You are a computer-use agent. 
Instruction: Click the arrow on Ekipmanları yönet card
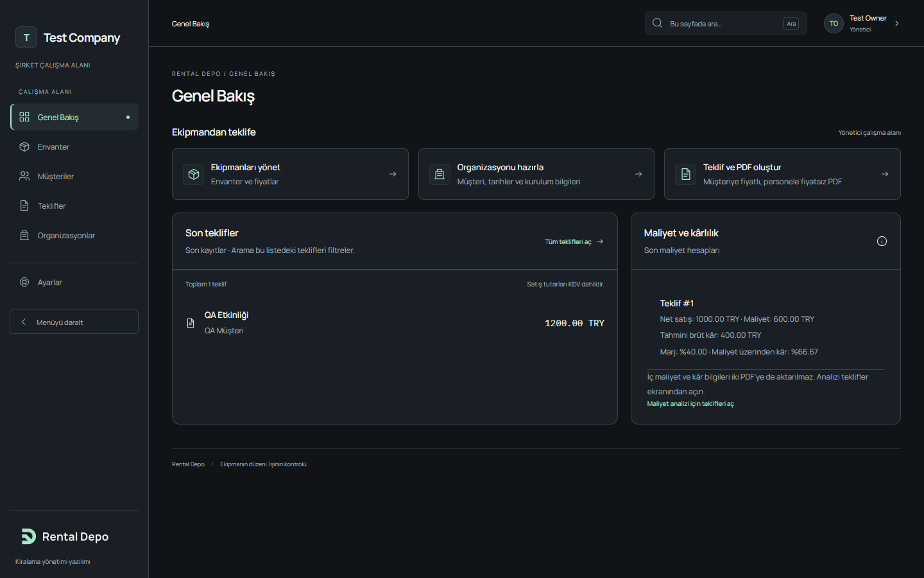click(x=393, y=174)
